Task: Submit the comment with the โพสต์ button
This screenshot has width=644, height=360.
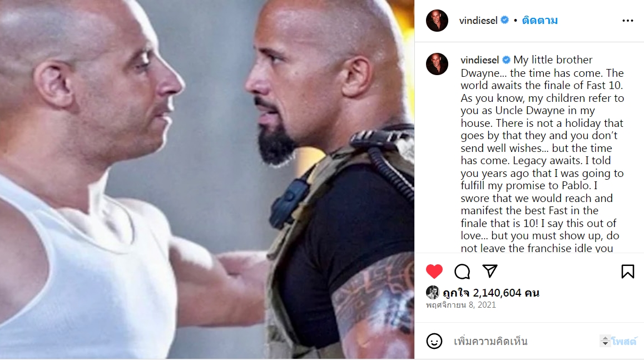Action: point(624,341)
